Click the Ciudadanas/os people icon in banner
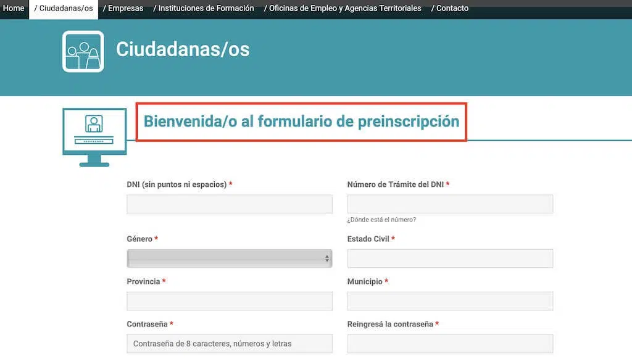 point(83,51)
